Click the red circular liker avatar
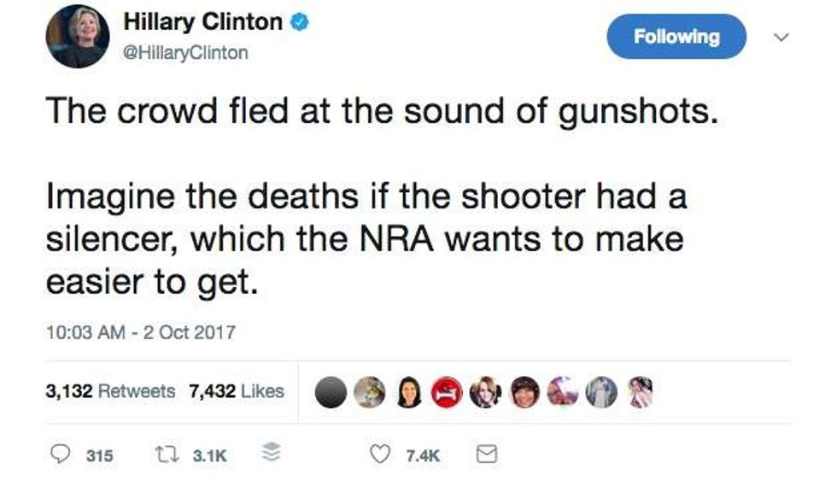 (445, 391)
